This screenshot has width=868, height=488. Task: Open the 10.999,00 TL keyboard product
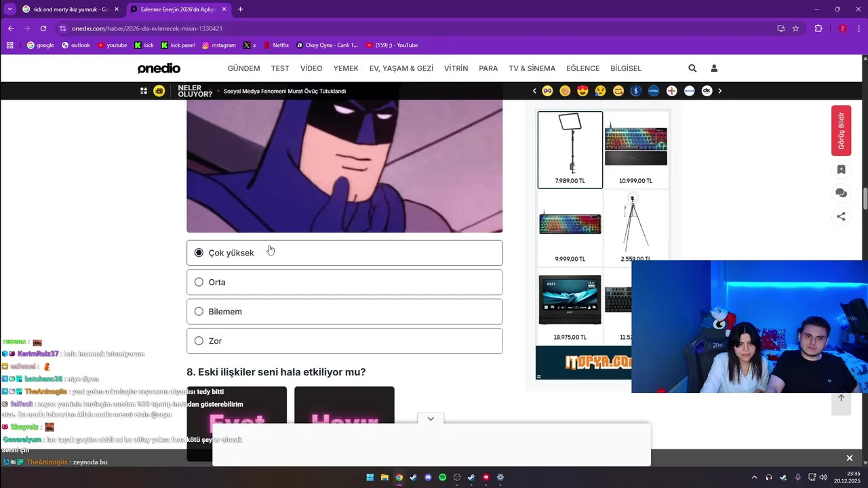tap(635, 150)
